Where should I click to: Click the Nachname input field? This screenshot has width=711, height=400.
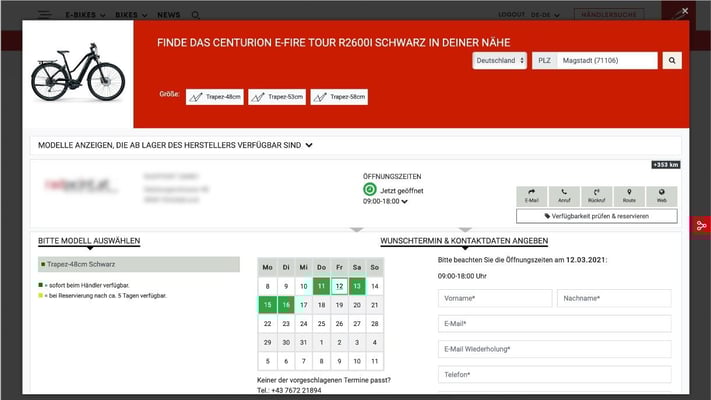click(x=614, y=298)
